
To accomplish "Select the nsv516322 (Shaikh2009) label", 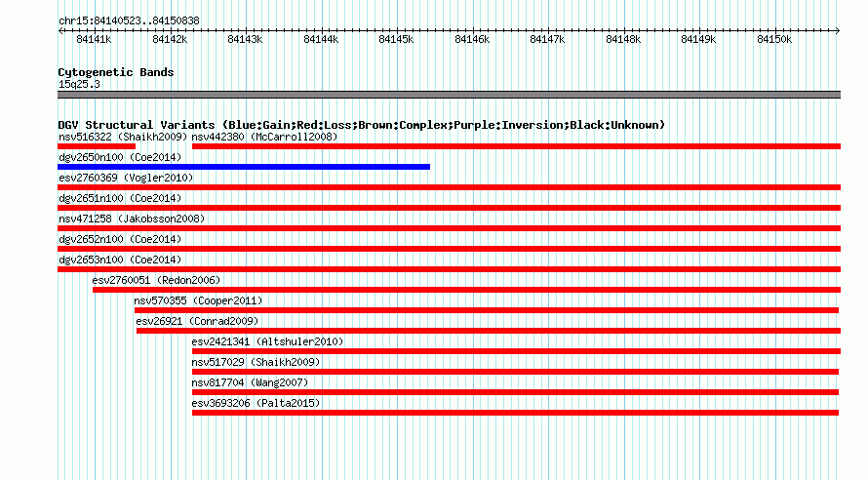I will (123, 137).
